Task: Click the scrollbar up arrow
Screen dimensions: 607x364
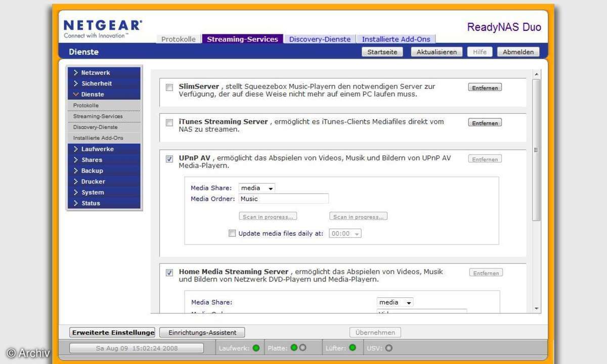Action: 537,75
